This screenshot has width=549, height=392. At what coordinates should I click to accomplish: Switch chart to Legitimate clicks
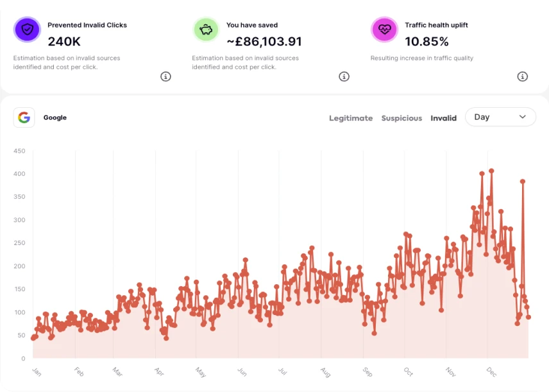351,118
